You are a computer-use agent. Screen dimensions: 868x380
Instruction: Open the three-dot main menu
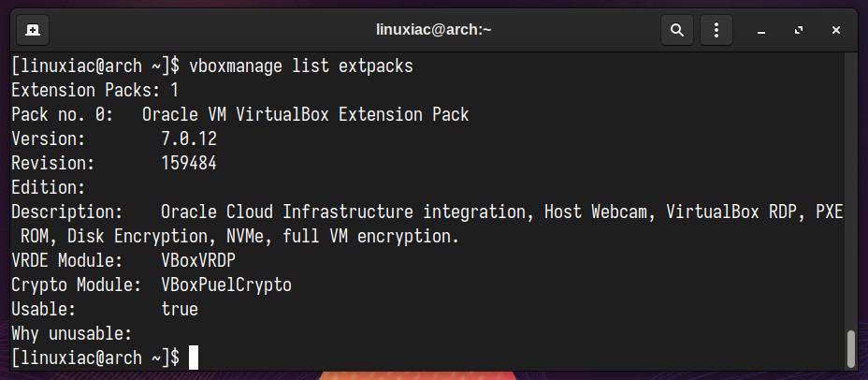click(x=716, y=30)
